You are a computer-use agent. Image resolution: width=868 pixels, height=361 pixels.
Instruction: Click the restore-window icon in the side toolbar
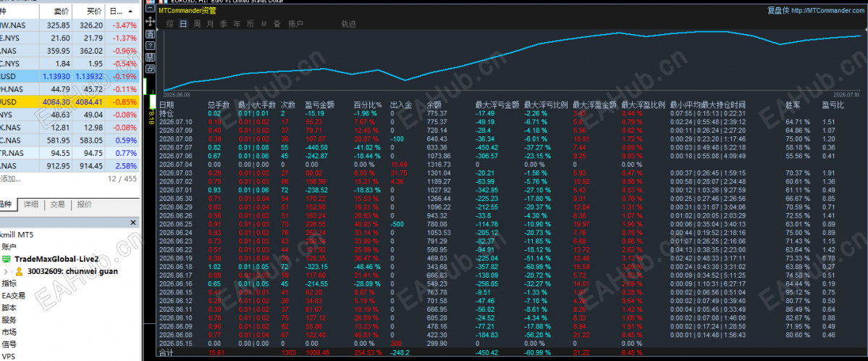click(x=149, y=69)
